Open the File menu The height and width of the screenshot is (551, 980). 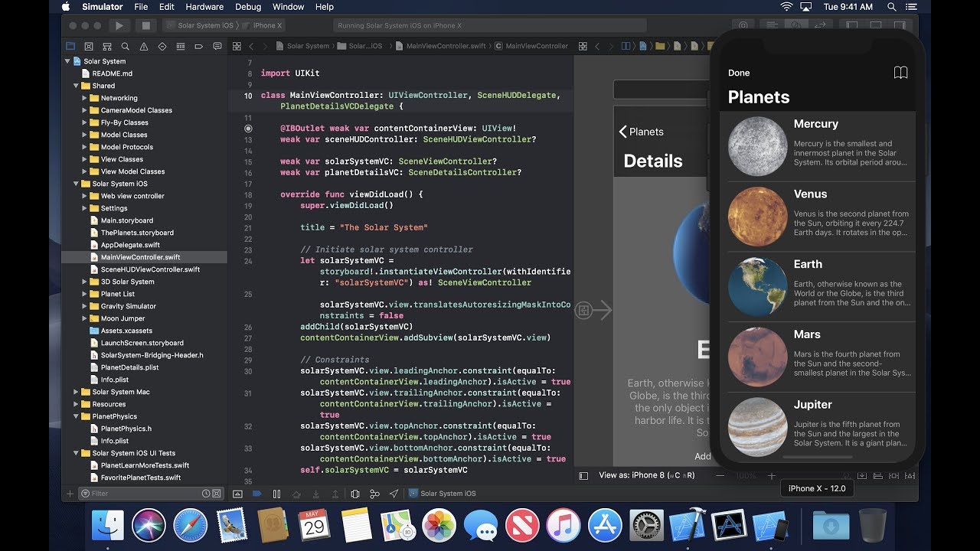point(141,7)
